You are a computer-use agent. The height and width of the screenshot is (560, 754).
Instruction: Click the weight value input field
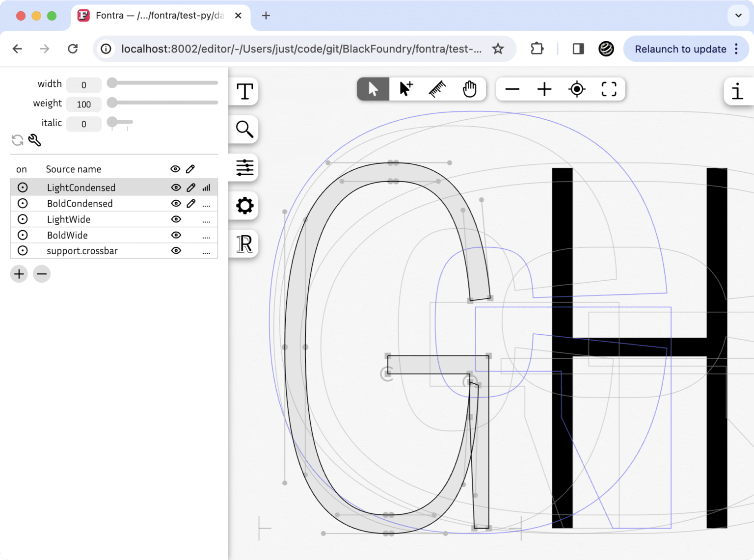click(83, 104)
